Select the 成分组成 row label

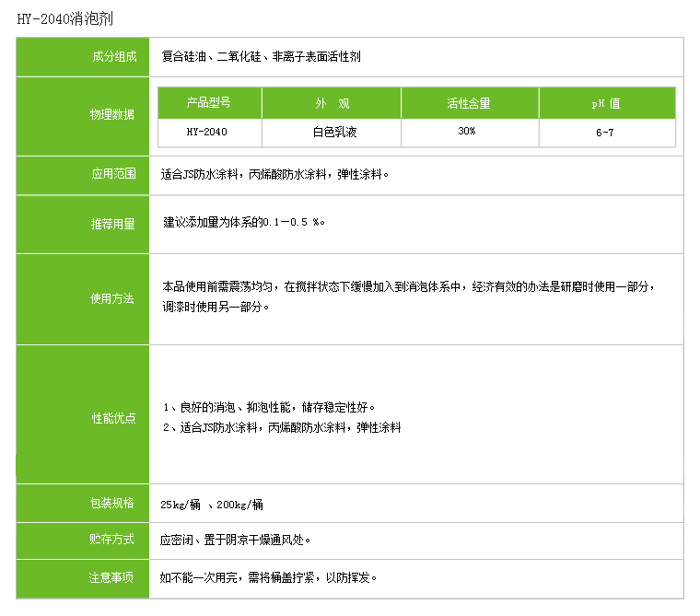tap(112, 57)
